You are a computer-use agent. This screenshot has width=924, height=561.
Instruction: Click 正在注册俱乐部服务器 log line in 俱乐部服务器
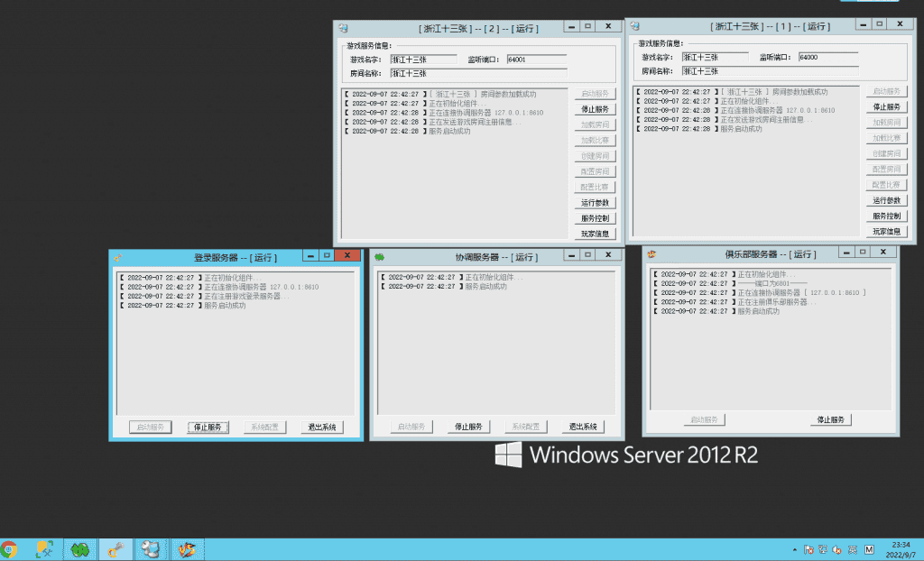point(735,302)
